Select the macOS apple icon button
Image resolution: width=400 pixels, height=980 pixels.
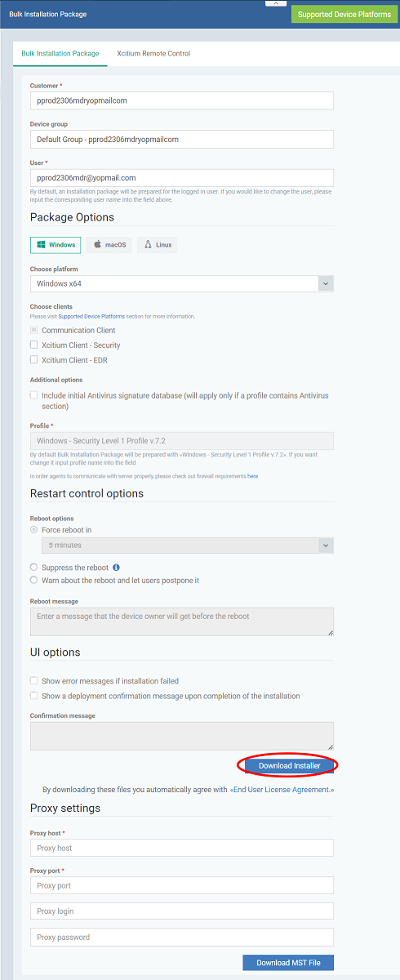coord(109,244)
